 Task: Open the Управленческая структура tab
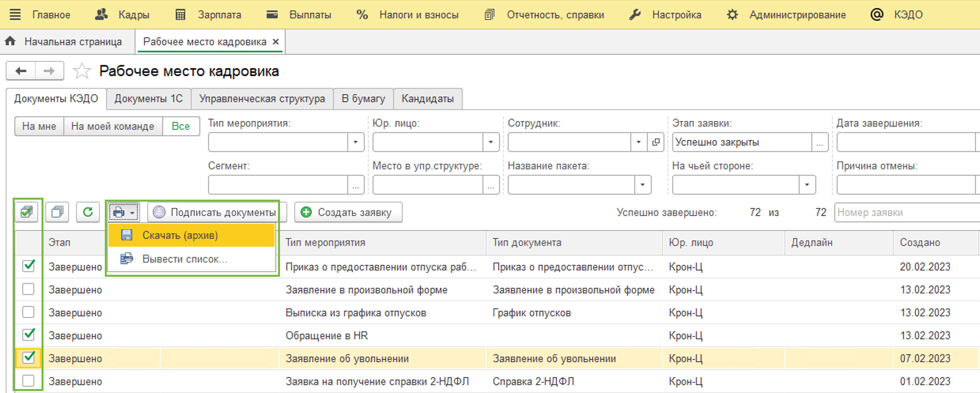[262, 98]
